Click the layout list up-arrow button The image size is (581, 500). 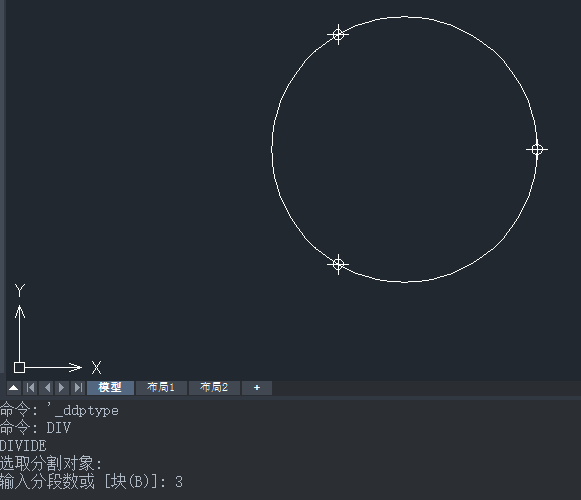click(14, 388)
